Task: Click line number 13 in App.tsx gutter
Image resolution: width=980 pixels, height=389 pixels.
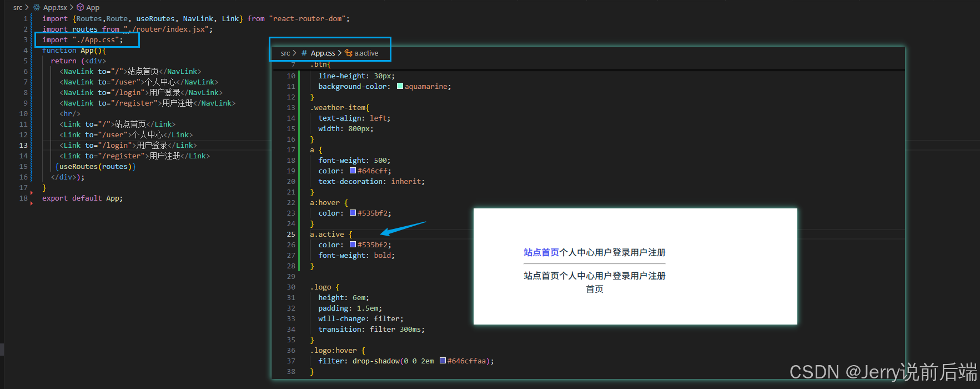Action: (x=23, y=146)
